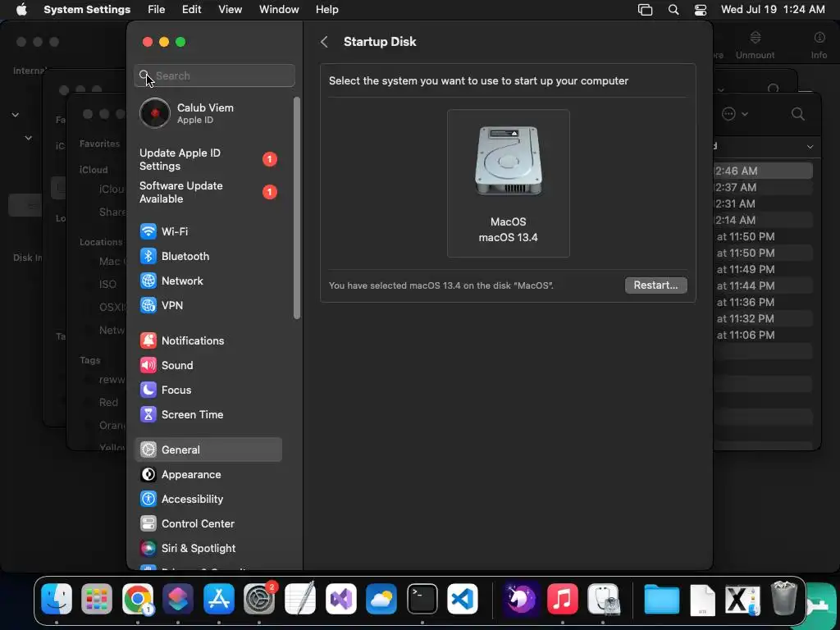This screenshot has width=840, height=630.
Task: Collapse the top sidebar chevron in Disk Utility
Action: (15, 115)
